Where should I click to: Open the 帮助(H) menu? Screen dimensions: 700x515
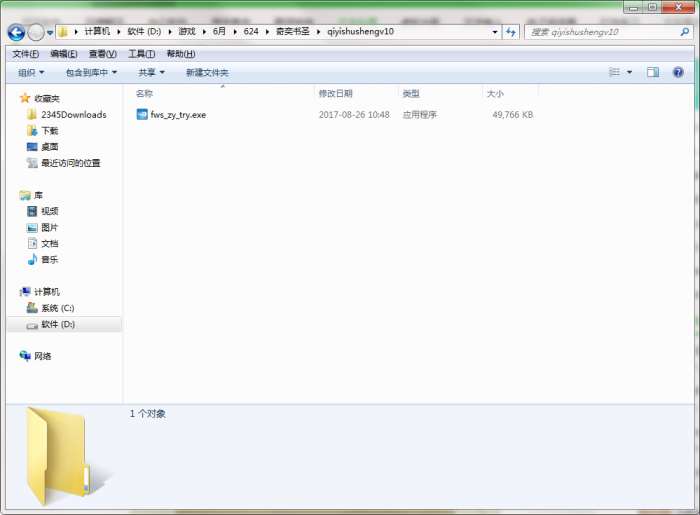pyautogui.click(x=181, y=54)
